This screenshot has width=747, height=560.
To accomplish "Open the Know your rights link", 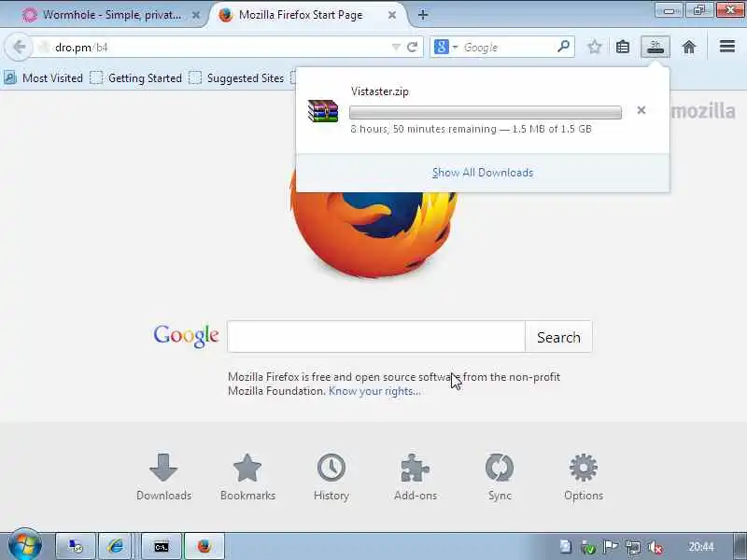I will pyautogui.click(x=374, y=391).
